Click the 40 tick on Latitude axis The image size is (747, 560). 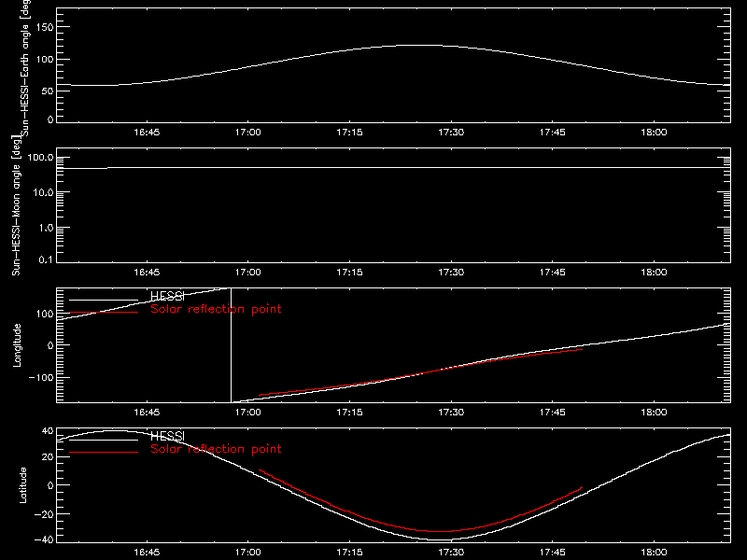[48, 431]
